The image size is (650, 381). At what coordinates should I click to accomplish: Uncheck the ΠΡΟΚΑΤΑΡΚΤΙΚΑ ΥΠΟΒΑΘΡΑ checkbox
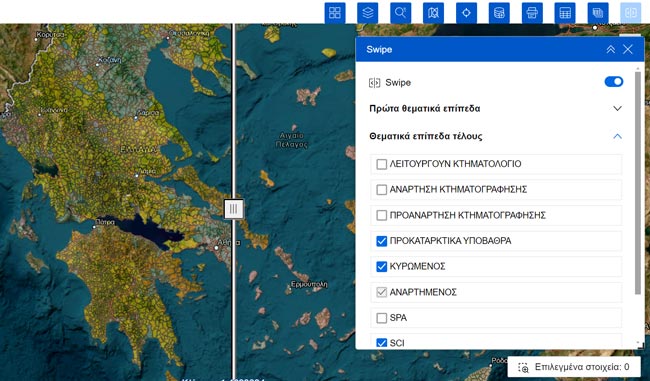pos(381,241)
